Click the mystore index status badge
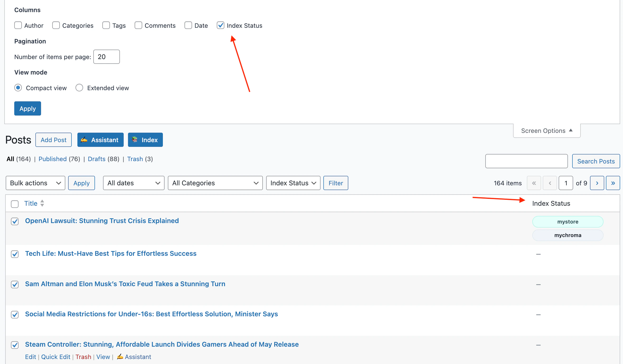623x364 pixels. (x=568, y=222)
